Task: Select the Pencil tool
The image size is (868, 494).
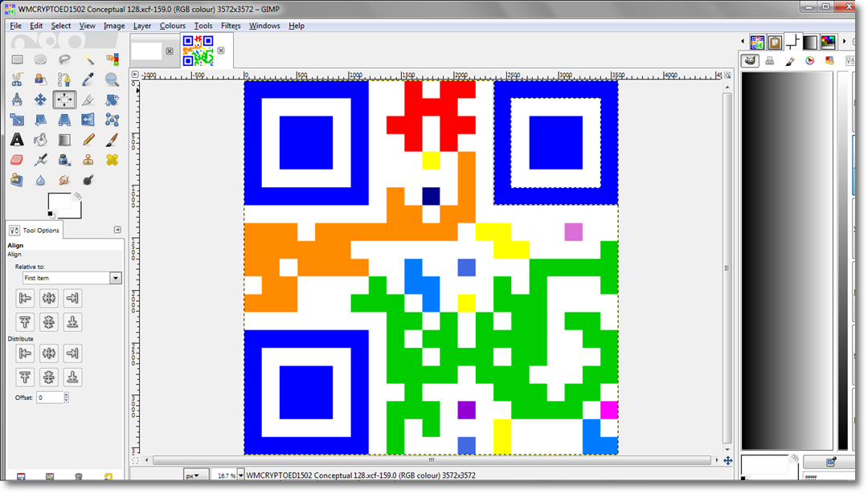Action: 88,140
